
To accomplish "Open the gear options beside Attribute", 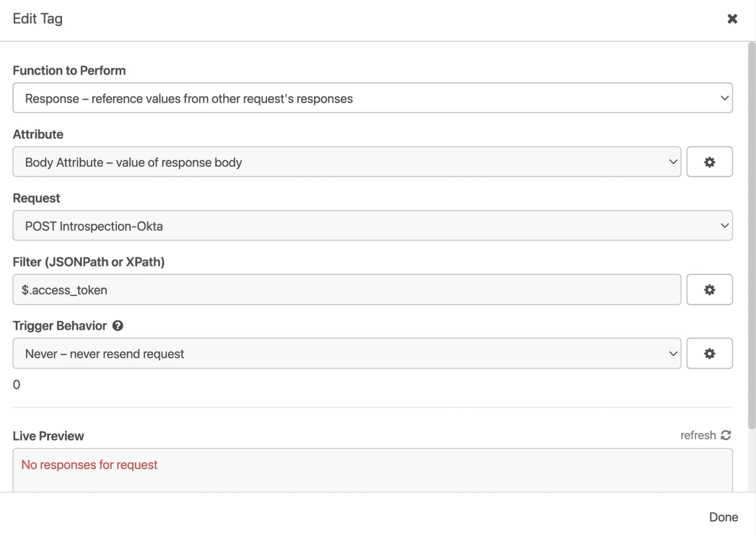I will click(x=709, y=162).
